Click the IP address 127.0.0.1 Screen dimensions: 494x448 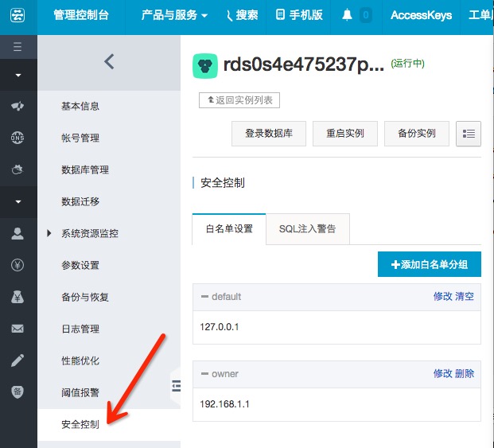pos(220,327)
